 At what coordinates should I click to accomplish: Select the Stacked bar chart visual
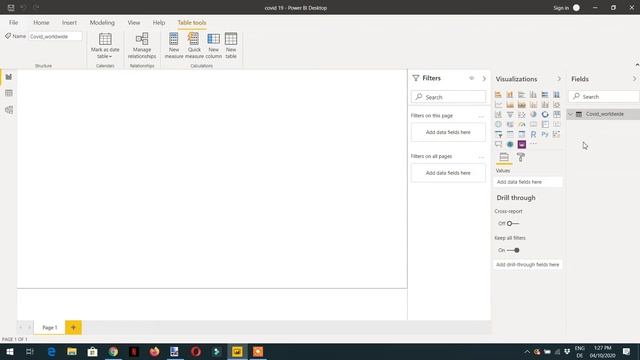click(498, 95)
